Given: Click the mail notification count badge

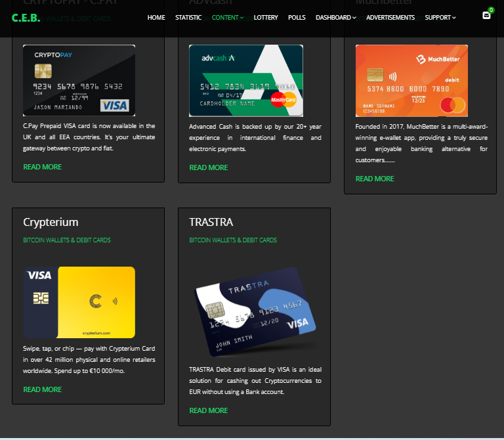Looking at the screenshot, I should pyautogui.click(x=491, y=10).
